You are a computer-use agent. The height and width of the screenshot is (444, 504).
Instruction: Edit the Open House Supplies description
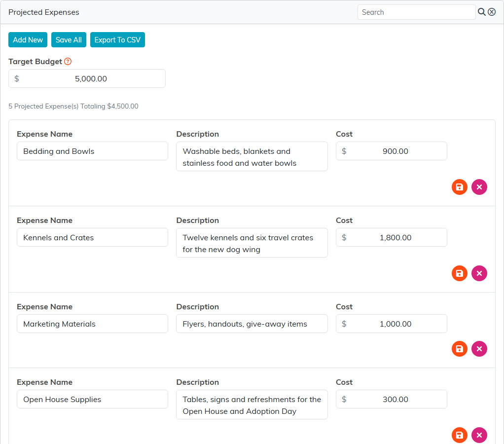(x=252, y=405)
